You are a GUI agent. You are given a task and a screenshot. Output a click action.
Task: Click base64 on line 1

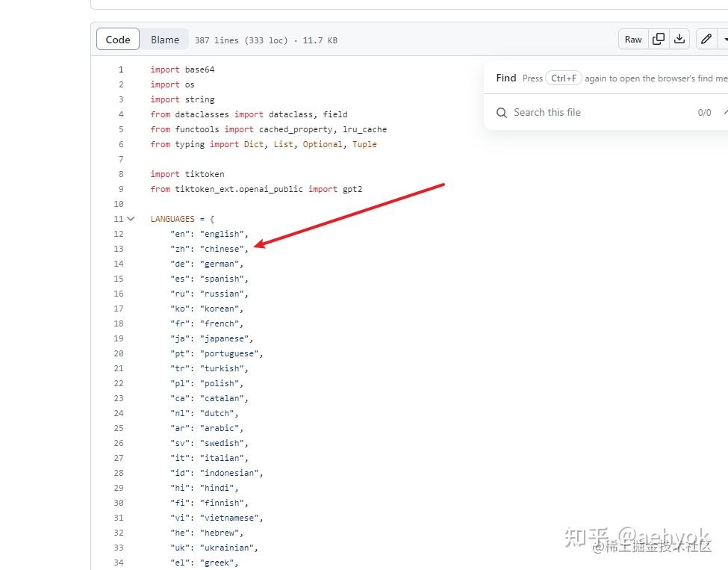(x=199, y=69)
